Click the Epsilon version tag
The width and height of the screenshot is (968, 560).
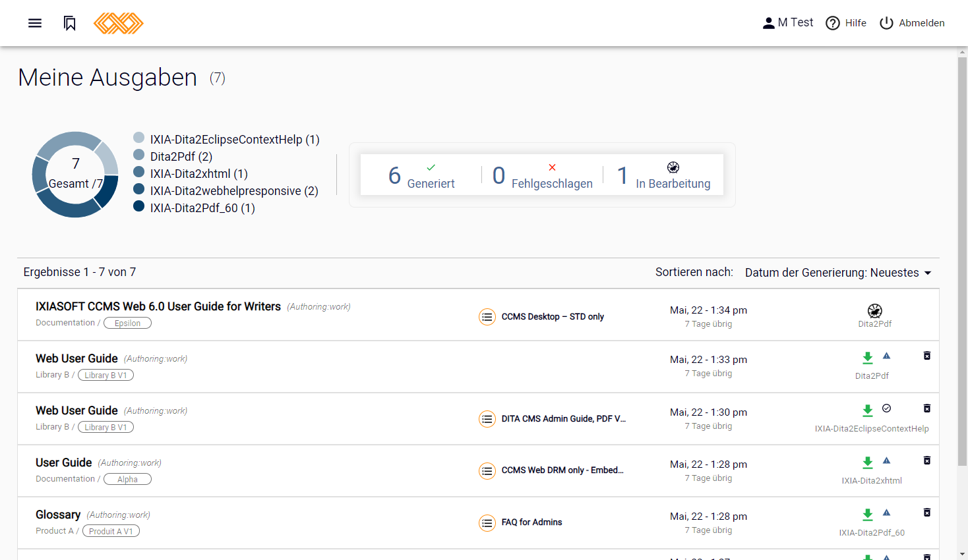127,323
